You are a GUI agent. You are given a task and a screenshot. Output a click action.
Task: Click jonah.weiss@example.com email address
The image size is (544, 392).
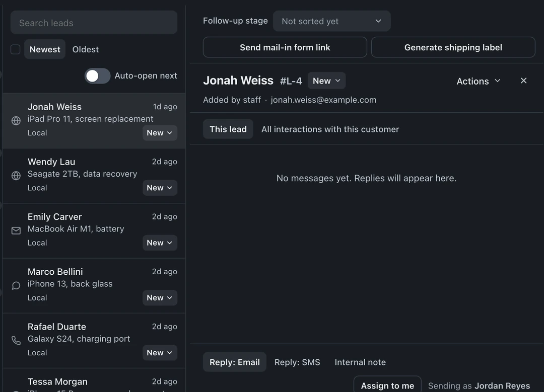(x=323, y=100)
